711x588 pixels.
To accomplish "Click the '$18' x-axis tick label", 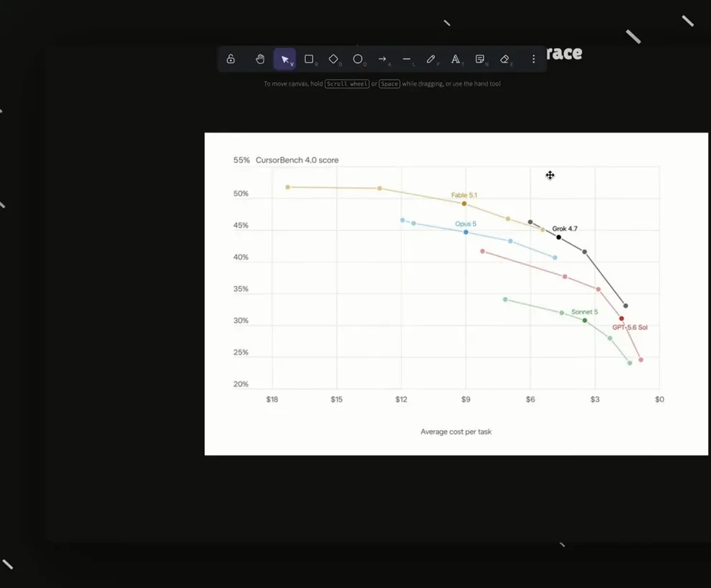I will pyautogui.click(x=272, y=399).
